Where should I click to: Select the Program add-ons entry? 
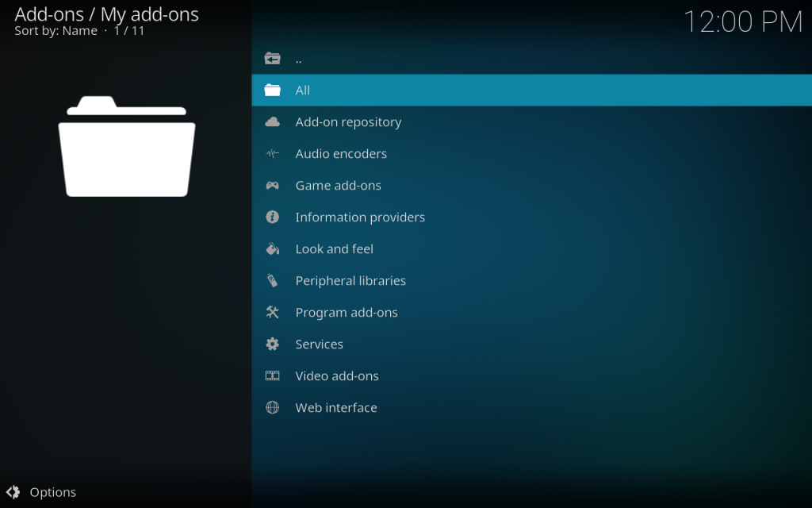[347, 313]
